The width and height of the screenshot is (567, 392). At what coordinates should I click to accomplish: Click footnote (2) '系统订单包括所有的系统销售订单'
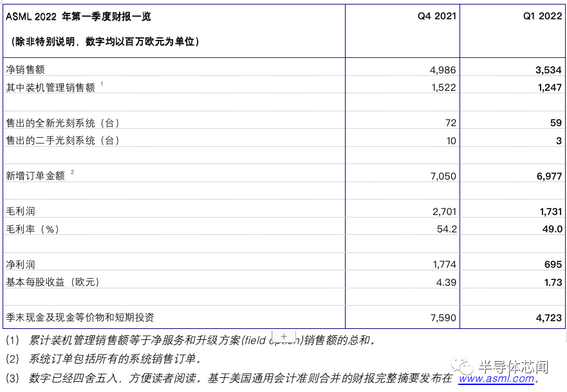click(104, 359)
